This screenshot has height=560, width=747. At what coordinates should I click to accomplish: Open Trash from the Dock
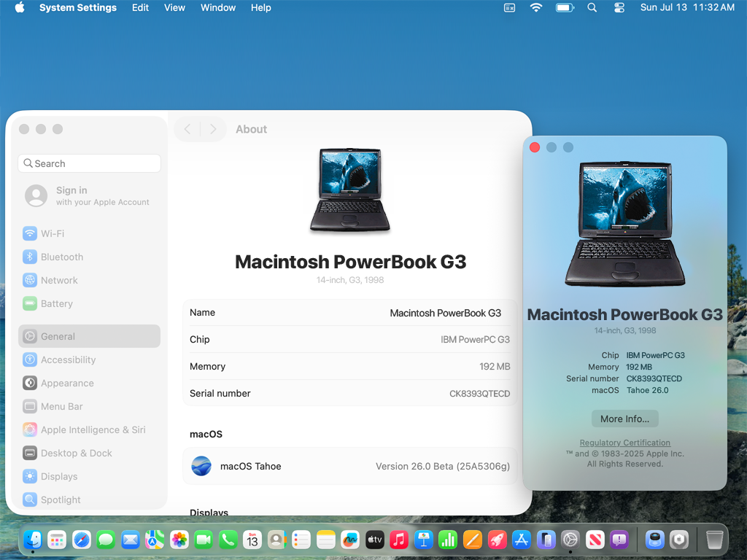pos(714,540)
